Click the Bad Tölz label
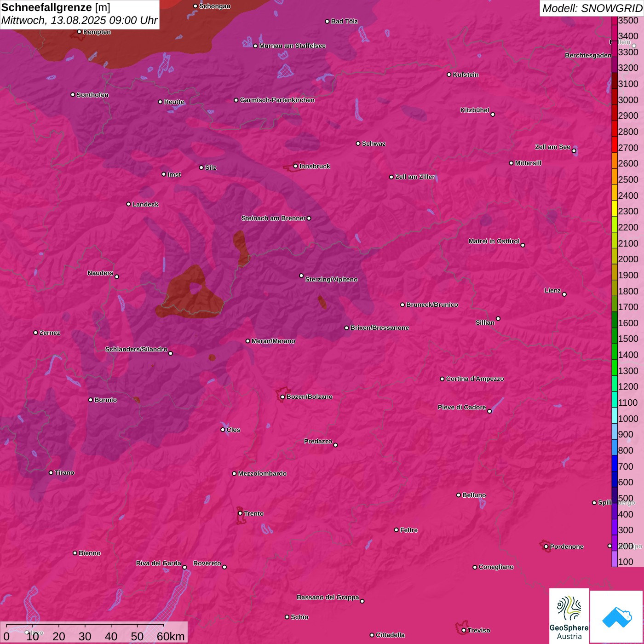644x644 pixels. 344,21
